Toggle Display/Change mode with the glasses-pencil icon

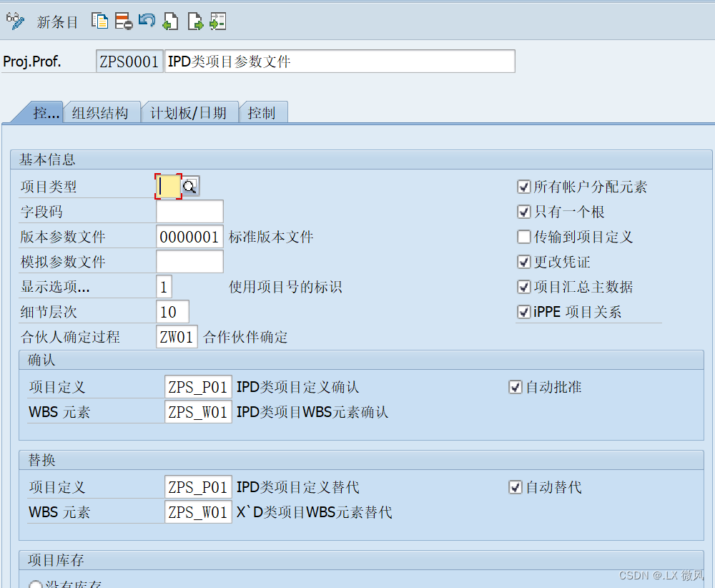[x=15, y=21]
